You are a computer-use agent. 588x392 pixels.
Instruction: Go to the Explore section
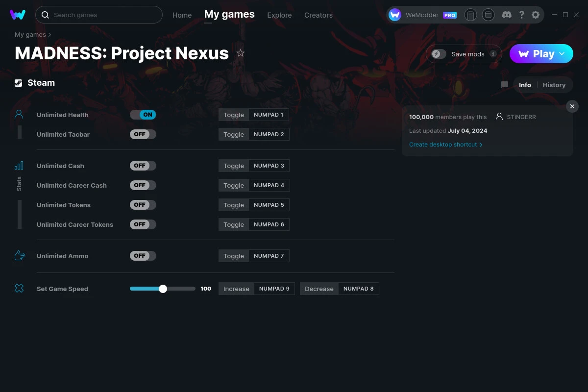pyautogui.click(x=279, y=15)
